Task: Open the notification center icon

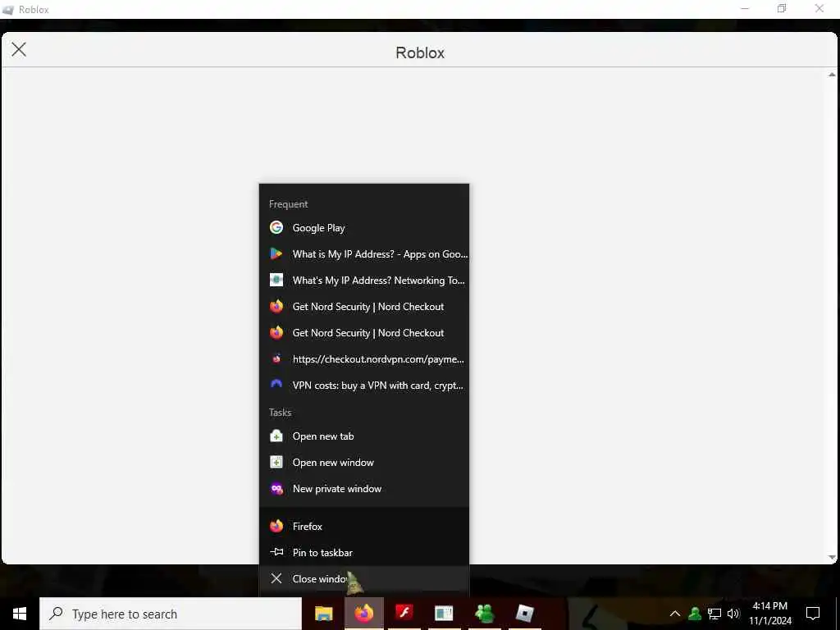Action: coord(813,614)
